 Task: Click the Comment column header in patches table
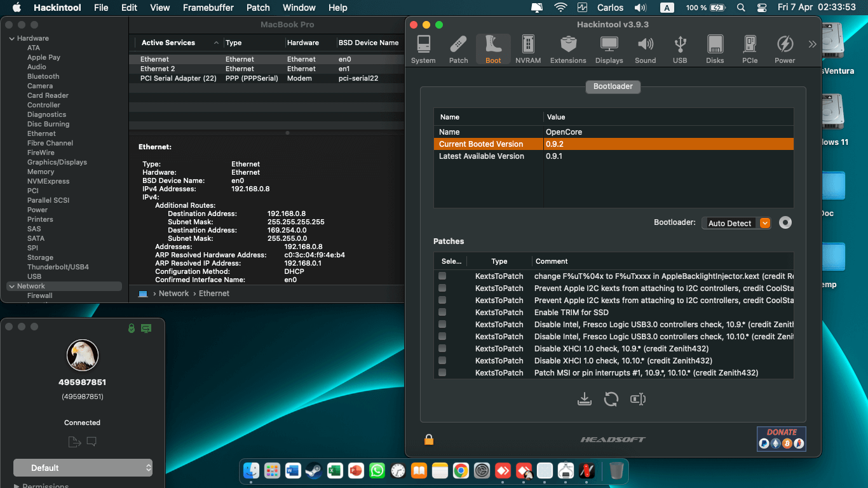[552, 261]
